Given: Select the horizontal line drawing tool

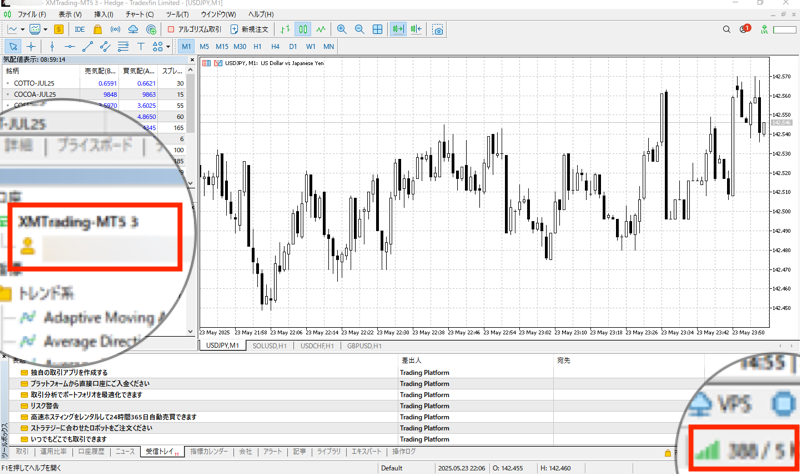Looking at the screenshot, I should pos(70,46).
